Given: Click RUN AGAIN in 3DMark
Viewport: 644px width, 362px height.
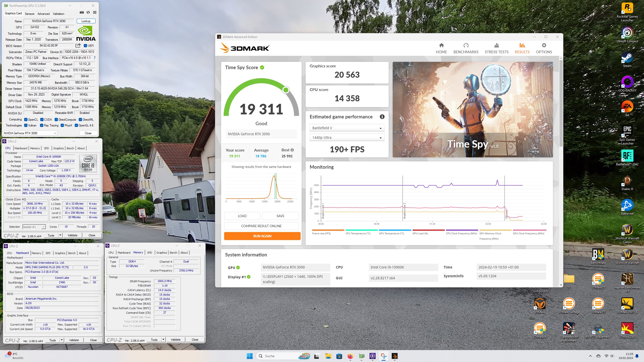Looking at the screenshot, I should click(262, 236).
